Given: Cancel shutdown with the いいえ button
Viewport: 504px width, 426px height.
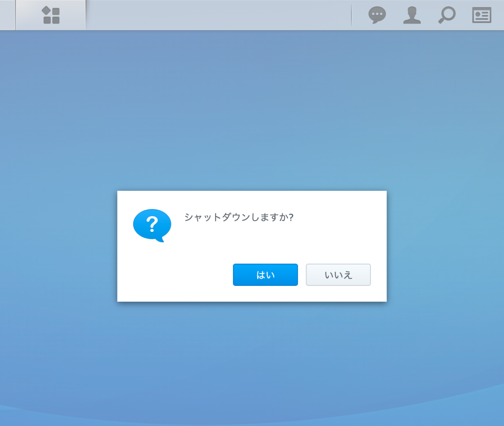Looking at the screenshot, I should click(338, 275).
